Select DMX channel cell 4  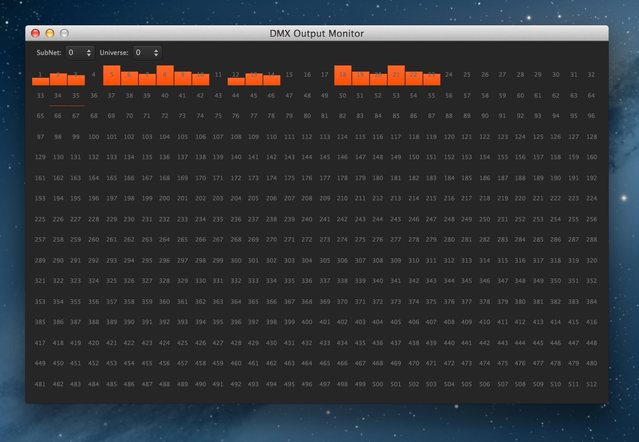[94, 75]
